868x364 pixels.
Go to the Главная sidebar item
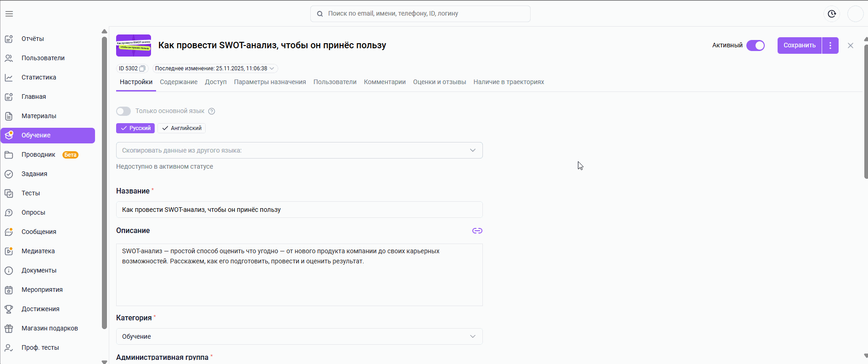(x=48, y=97)
